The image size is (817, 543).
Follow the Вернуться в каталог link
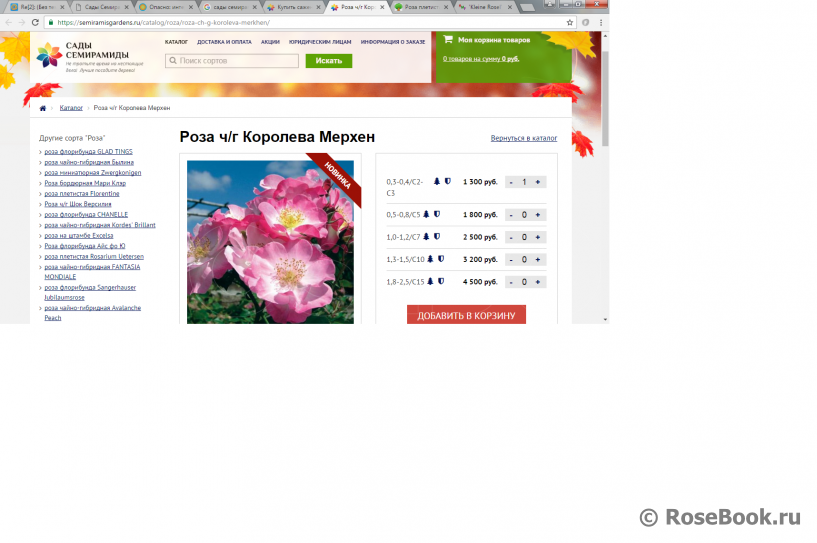523,138
